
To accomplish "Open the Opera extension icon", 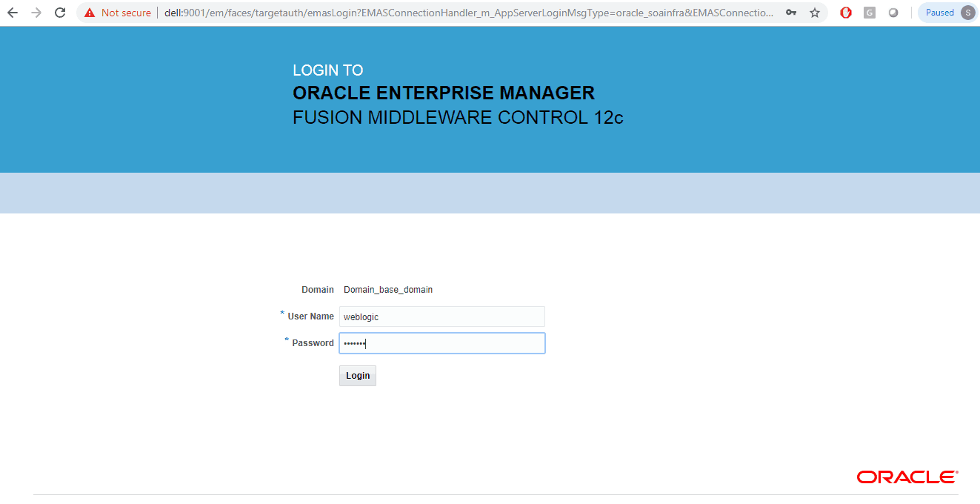I will pos(846,13).
